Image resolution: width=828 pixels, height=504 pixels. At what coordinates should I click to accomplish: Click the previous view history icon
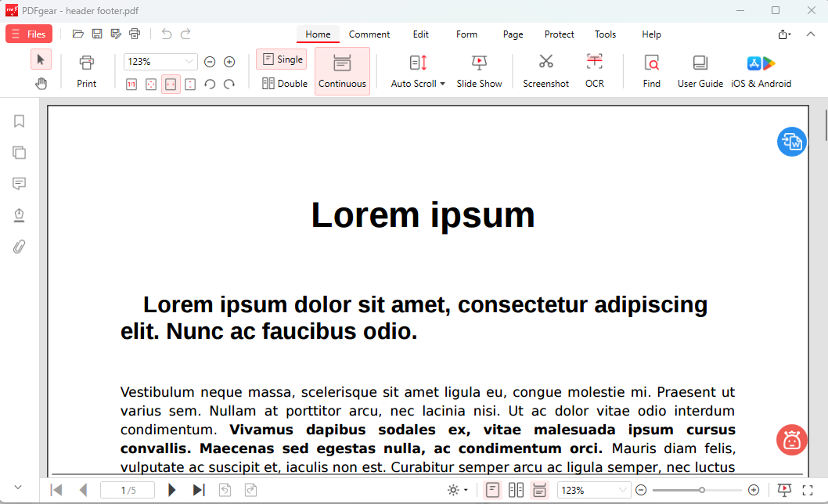coord(225,490)
